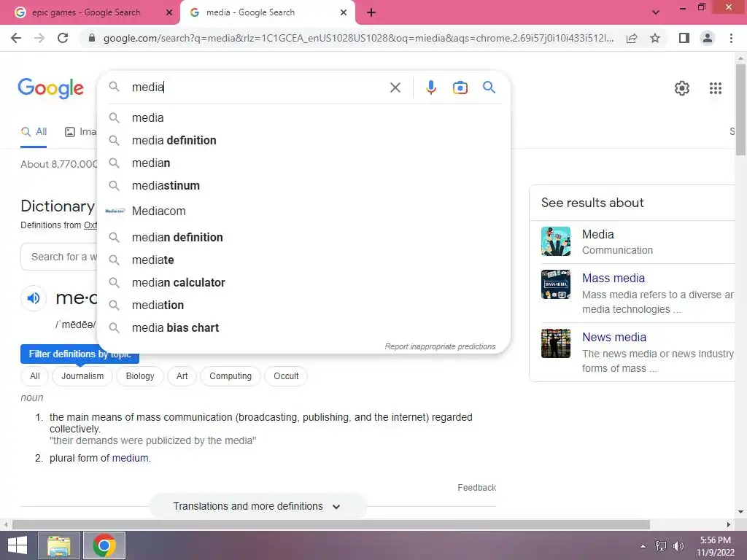
Task: View site information lock icon
Action: [92, 38]
